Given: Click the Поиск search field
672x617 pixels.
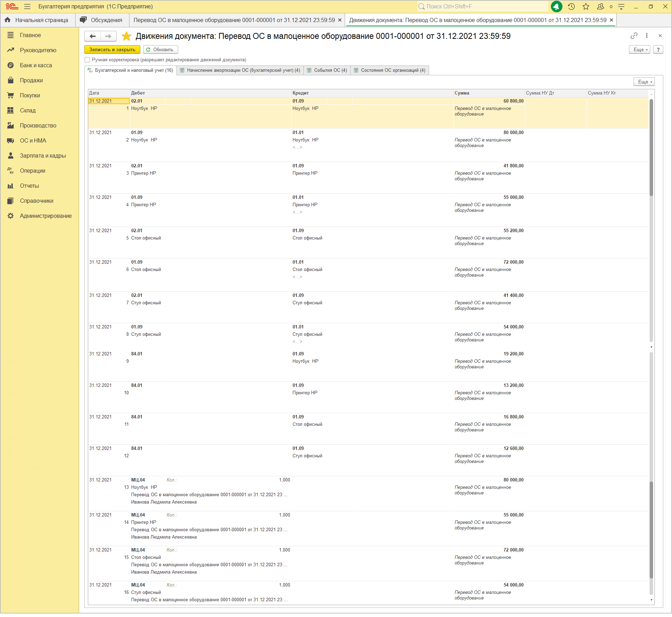Looking at the screenshot, I should click(483, 6).
